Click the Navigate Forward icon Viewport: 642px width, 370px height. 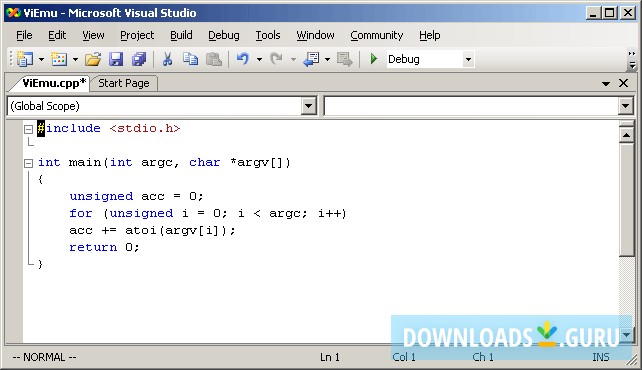pos(344,59)
